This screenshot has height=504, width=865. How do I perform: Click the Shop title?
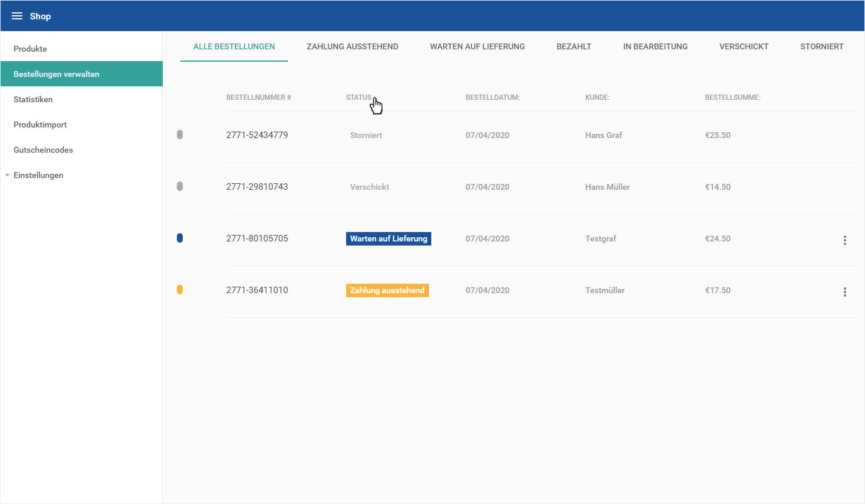point(40,16)
